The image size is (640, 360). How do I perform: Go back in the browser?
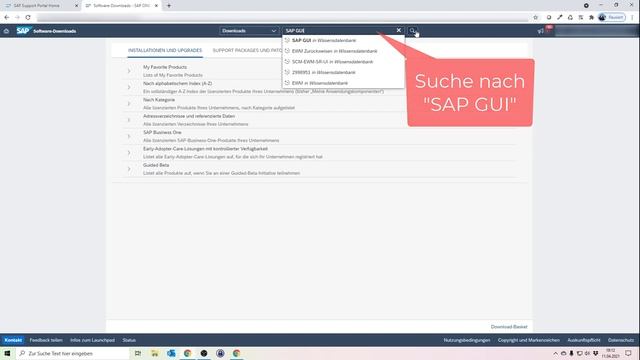pos(7,18)
